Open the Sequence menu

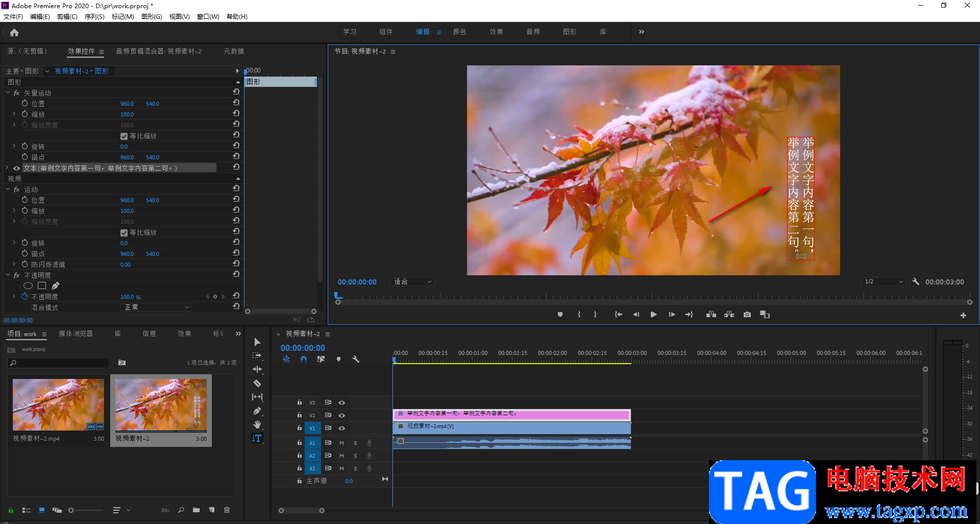click(94, 17)
